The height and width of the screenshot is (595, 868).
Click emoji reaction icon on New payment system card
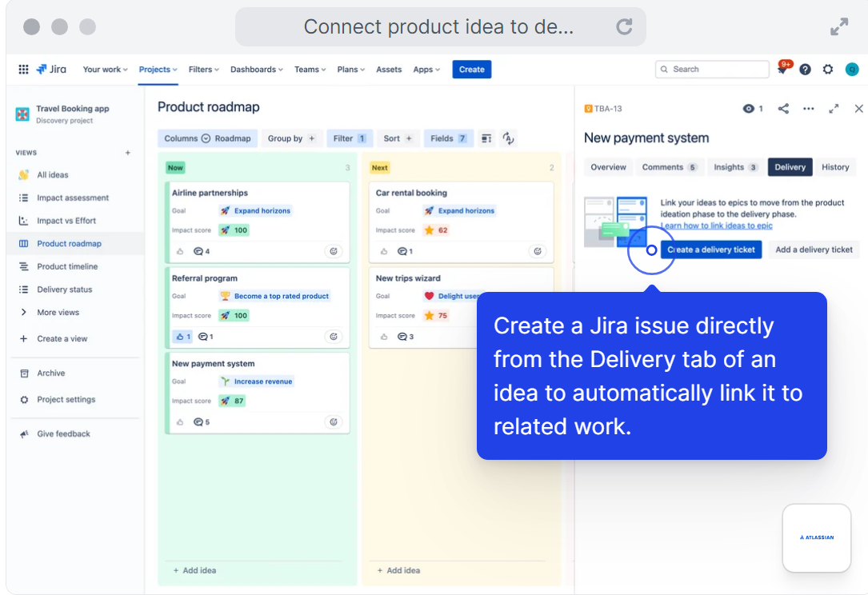tap(334, 421)
